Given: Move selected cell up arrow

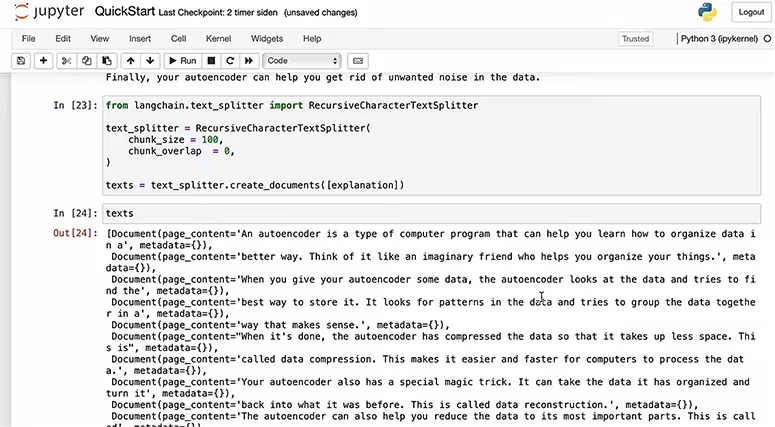Looking at the screenshot, I should (x=131, y=61).
